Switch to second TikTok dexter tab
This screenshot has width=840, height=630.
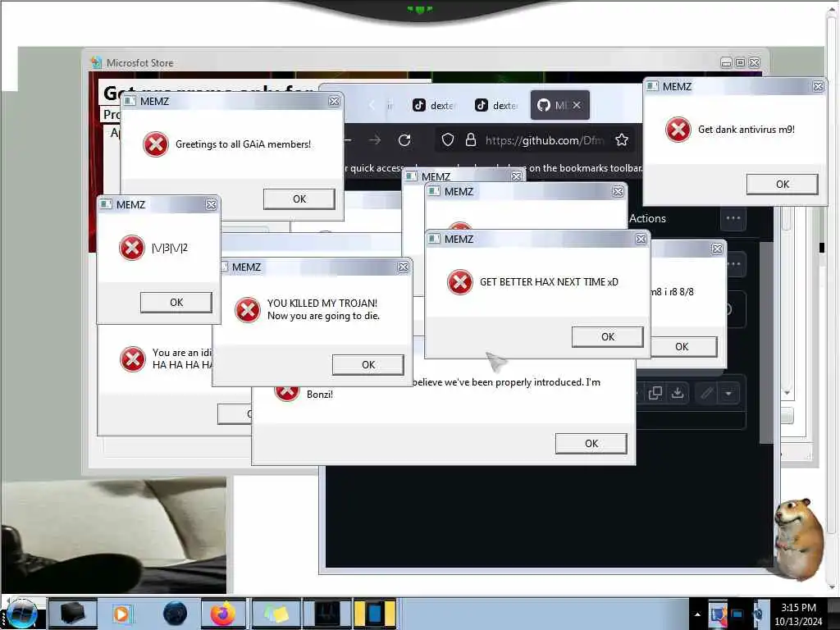496,106
